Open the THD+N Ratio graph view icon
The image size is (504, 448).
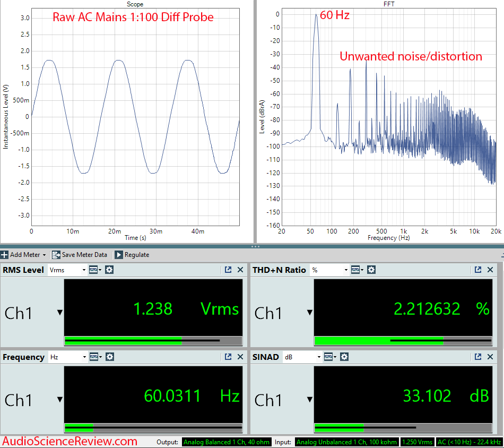pos(357,270)
